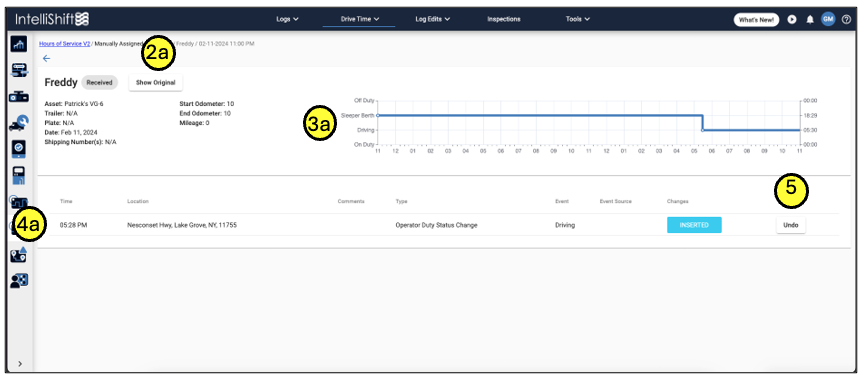Click the Mileage: 0 text
Viewport: 863px width, 382px height.
(194, 123)
